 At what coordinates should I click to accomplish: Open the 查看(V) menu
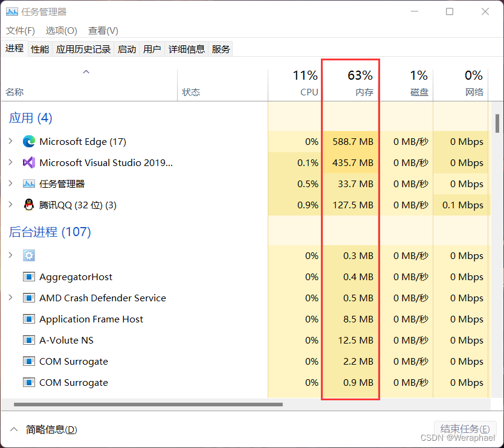tap(103, 31)
